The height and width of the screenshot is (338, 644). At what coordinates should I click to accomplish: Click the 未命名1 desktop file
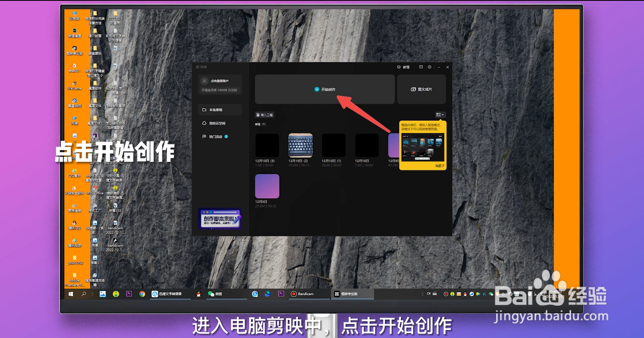click(74, 68)
